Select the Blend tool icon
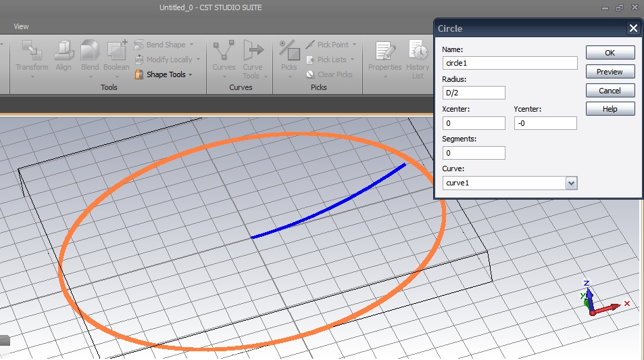The image size is (644, 360). point(90,51)
